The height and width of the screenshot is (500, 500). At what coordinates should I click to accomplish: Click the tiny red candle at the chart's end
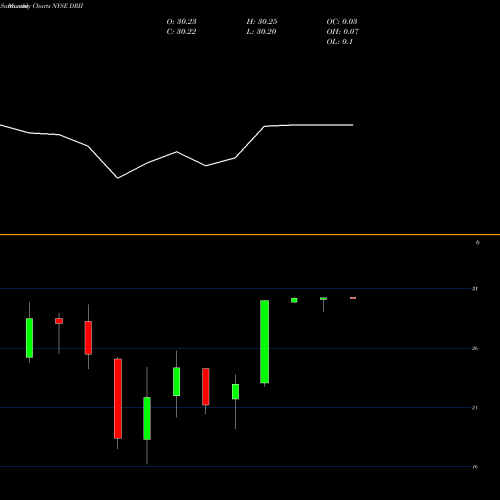pyautogui.click(x=353, y=298)
